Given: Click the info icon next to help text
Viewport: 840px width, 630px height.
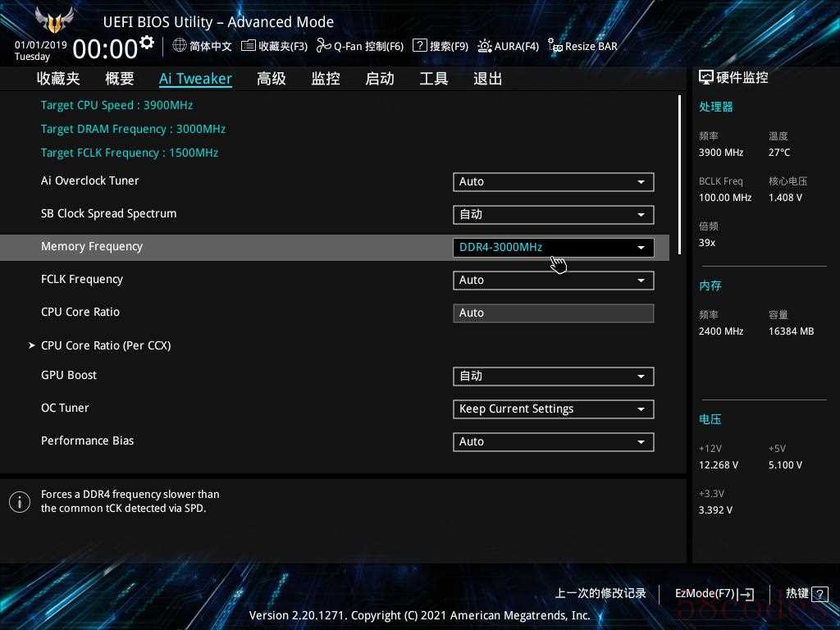Looking at the screenshot, I should (20, 502).
